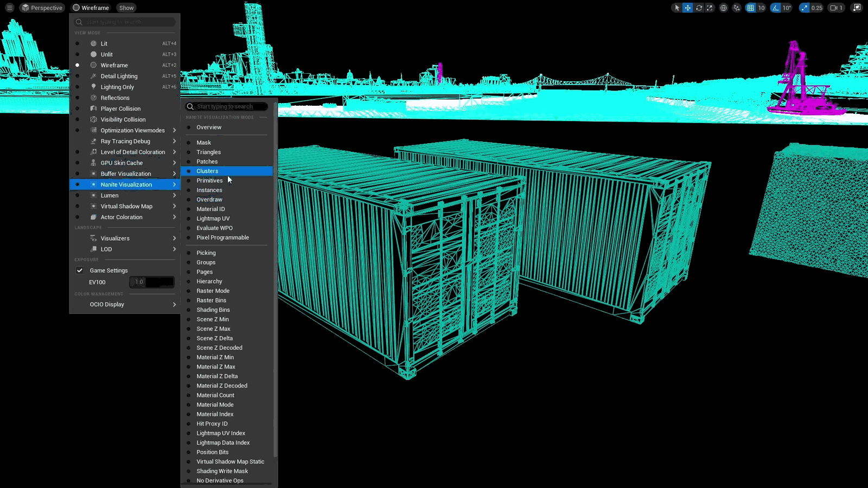Expand Optimization Viewmodes submenu

[x=125, y=130]
